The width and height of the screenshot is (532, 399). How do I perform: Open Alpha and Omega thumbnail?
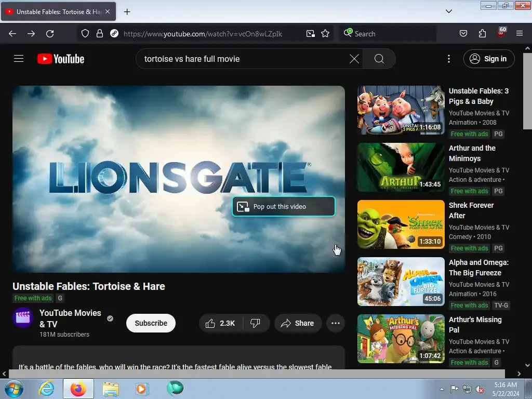click(401, 282)
